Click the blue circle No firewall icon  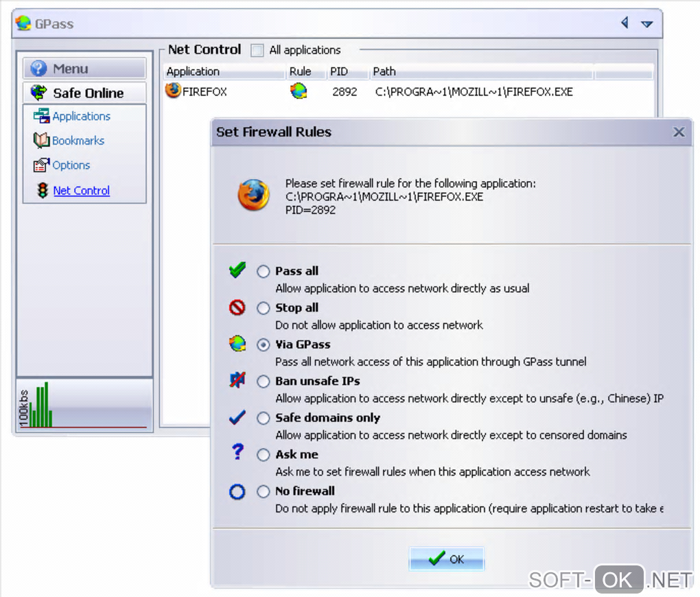click(237, 491)
